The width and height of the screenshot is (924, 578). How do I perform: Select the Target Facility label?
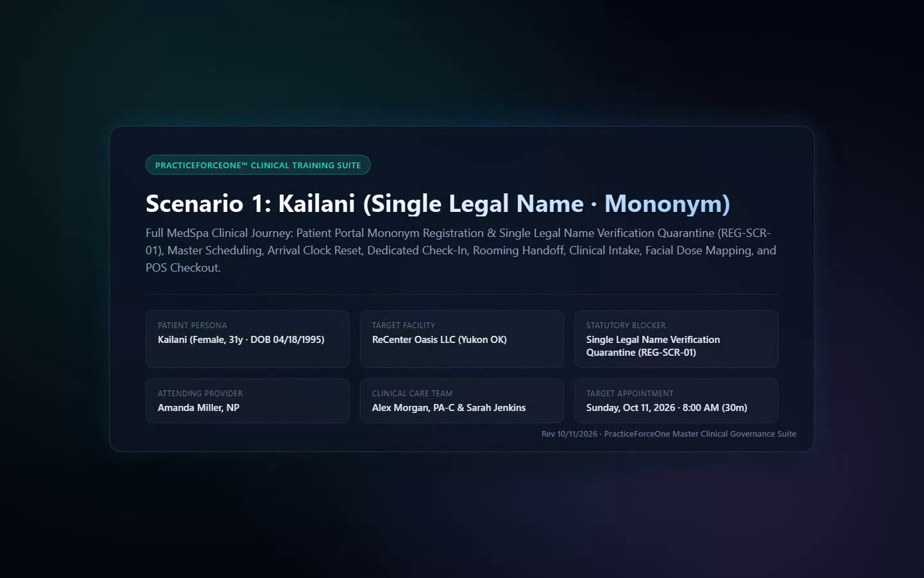(x=404, y=326)
